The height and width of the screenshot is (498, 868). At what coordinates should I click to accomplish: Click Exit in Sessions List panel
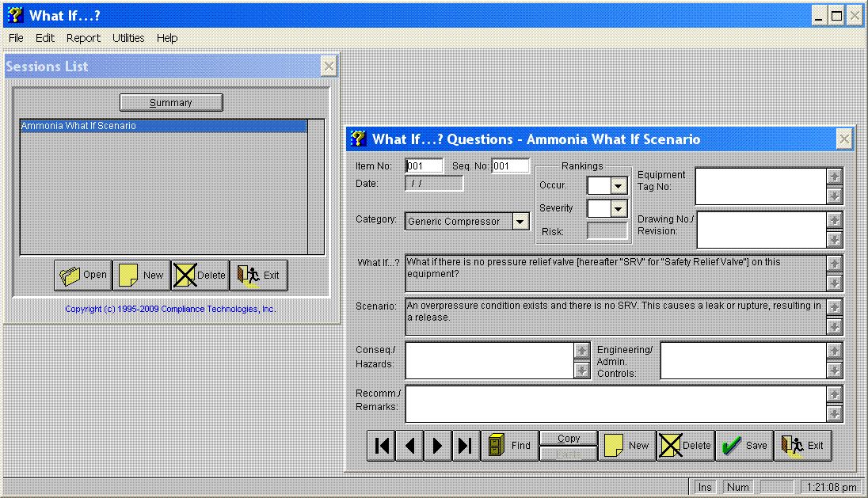259,275
